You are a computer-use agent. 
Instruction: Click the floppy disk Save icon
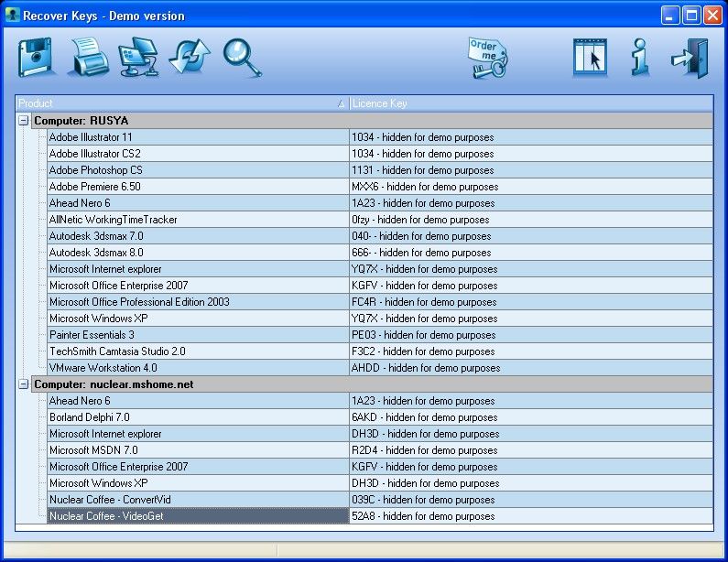coord(38,57)
